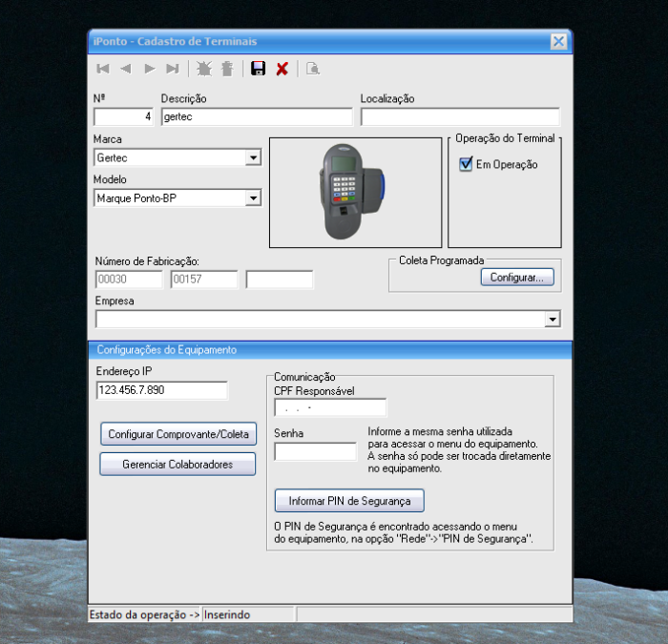This screenshot has height=644, width=668.
Task: Click the Configurar... button
Action: (x=516, y=278)
